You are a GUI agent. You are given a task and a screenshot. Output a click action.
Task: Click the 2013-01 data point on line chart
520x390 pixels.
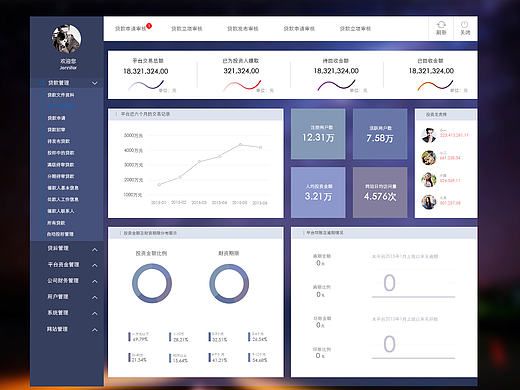tap(159, 185)
